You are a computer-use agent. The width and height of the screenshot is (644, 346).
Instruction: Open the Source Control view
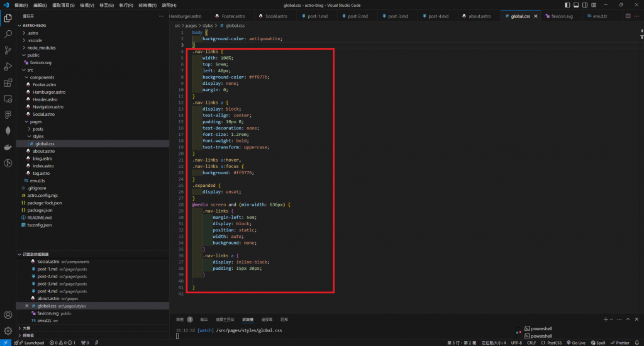(8, 50)
